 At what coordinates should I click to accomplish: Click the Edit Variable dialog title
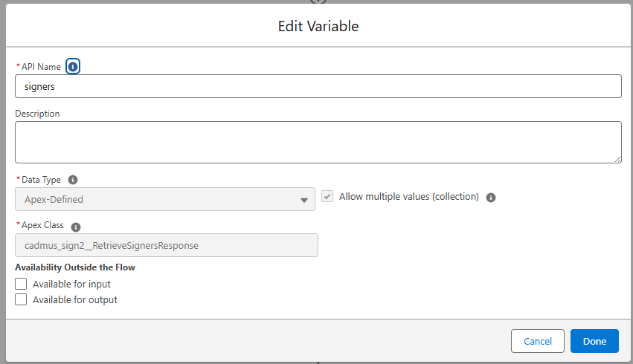318,26
